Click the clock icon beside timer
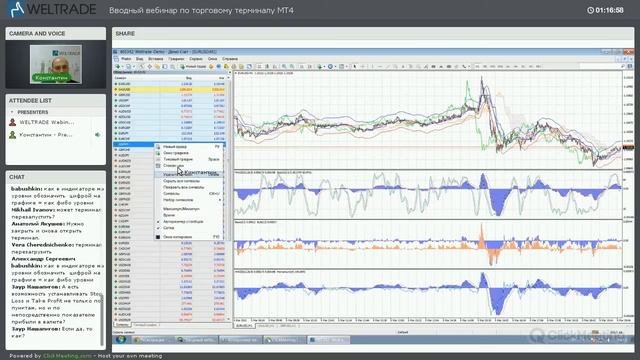The width and height of the screenshot is (640, 360). coord(590,10)
